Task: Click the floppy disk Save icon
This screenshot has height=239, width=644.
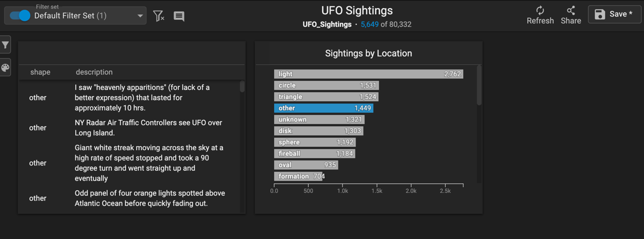Action: point(600,14)
